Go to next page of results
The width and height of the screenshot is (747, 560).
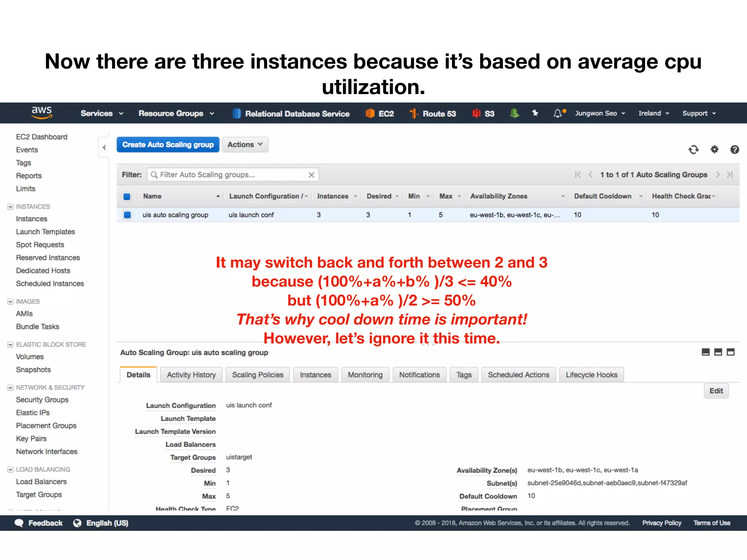(717, 175)
